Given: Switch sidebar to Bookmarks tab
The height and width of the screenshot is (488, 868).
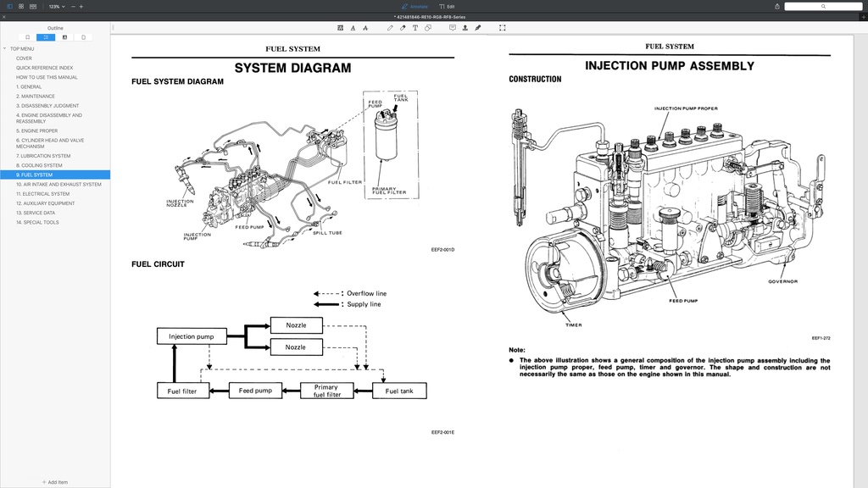Looking at the screenshot, I should [27, 37].
